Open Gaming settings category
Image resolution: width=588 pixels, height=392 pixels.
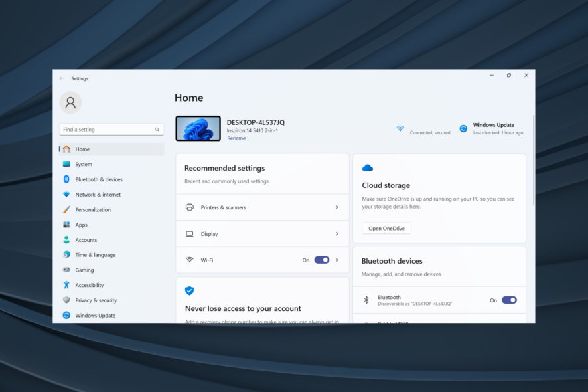click(x=111, y=270)
